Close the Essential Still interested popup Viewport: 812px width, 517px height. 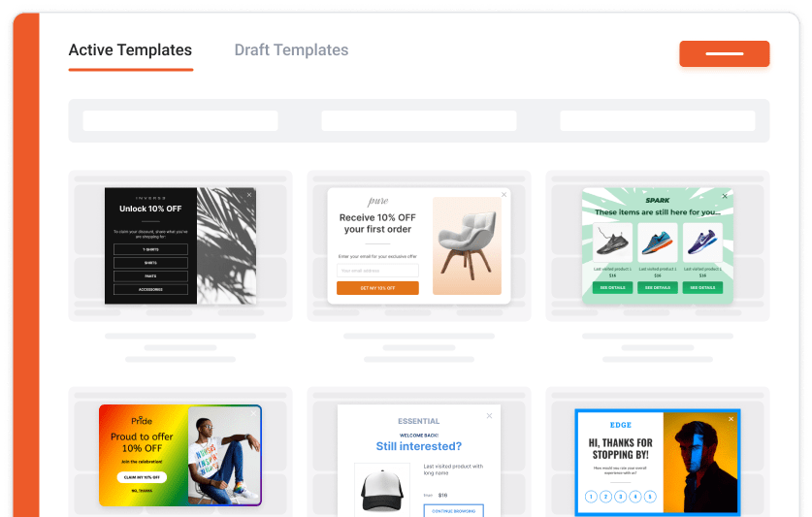489,415
